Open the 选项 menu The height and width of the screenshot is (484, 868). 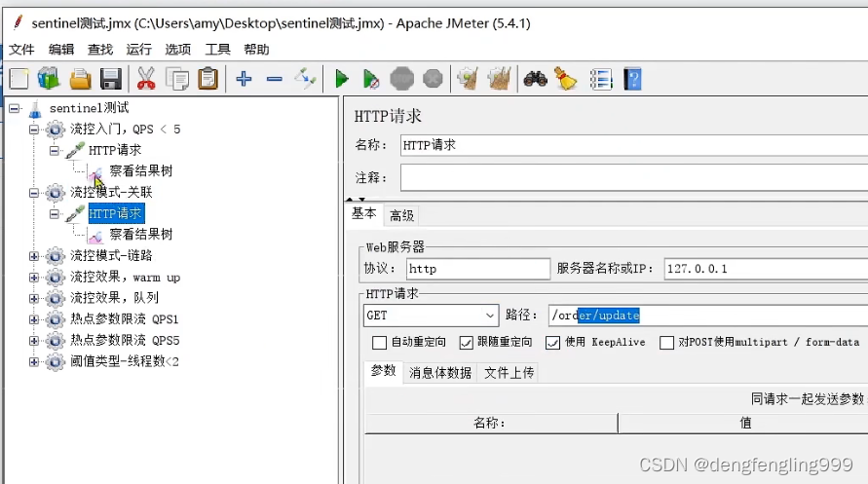coord(177,50)
